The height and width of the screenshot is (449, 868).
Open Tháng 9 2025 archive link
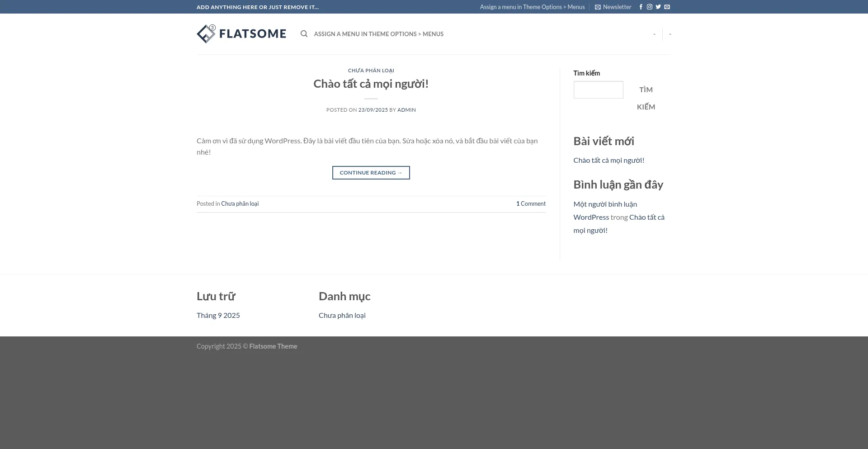click(x=218, y=315)
